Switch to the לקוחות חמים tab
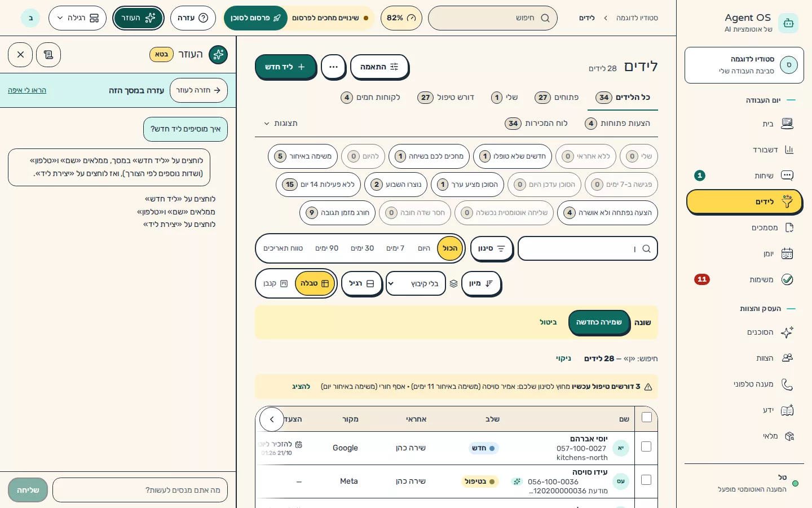The height and width of the screenshot is (508, 812). (x=370, y=97)
